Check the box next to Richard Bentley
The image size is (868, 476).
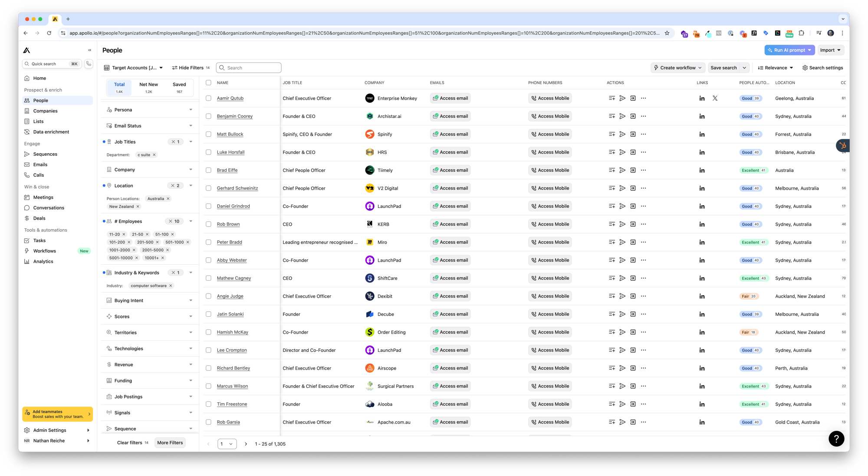(209, 368)
